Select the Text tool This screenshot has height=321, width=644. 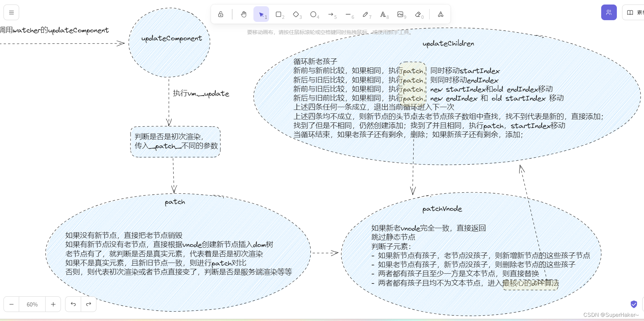[x=383, y=14]
